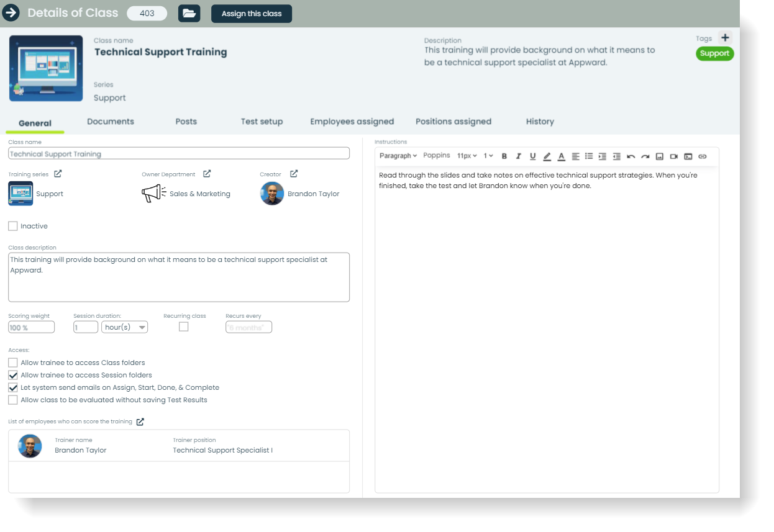The image size is (774, 532).
Task: Click Technical Support Specialist I trainer position
Action: pyautogui.click(x=223, y=450)
